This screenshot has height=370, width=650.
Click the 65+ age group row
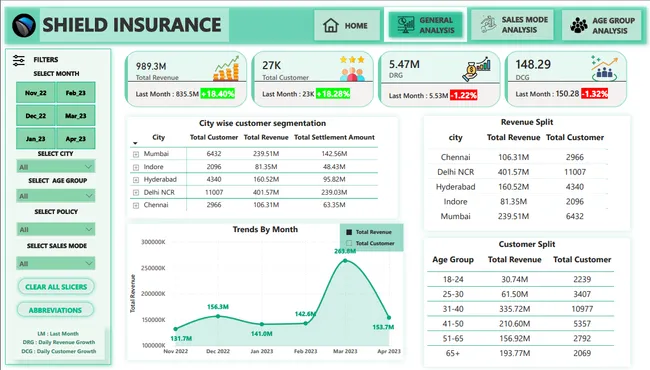pos(520,353)
